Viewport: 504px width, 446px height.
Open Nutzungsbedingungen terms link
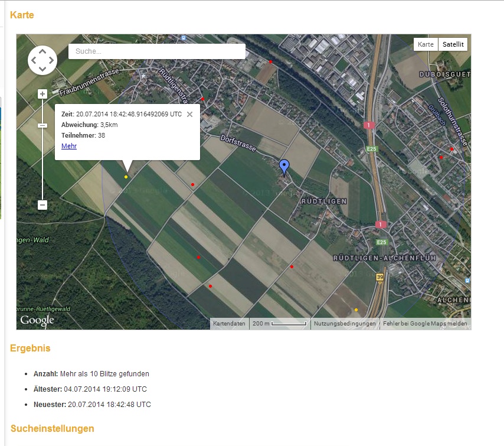click(x=345, y=324)
